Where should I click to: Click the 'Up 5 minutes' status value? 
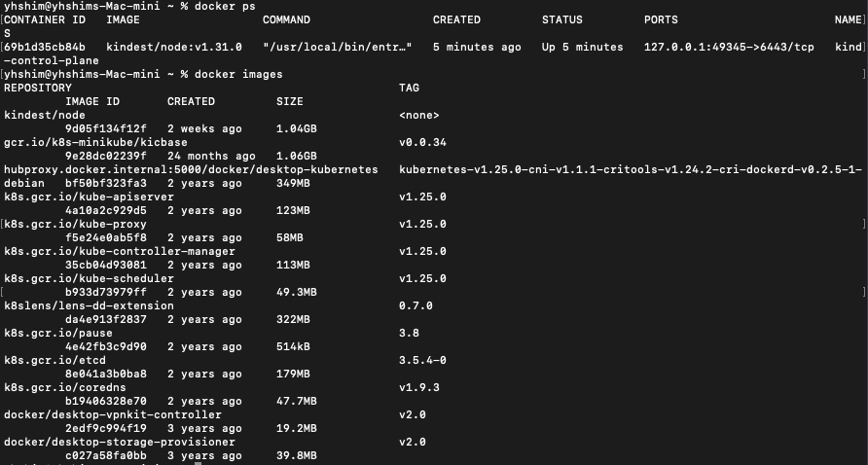(x=582, y=47)
